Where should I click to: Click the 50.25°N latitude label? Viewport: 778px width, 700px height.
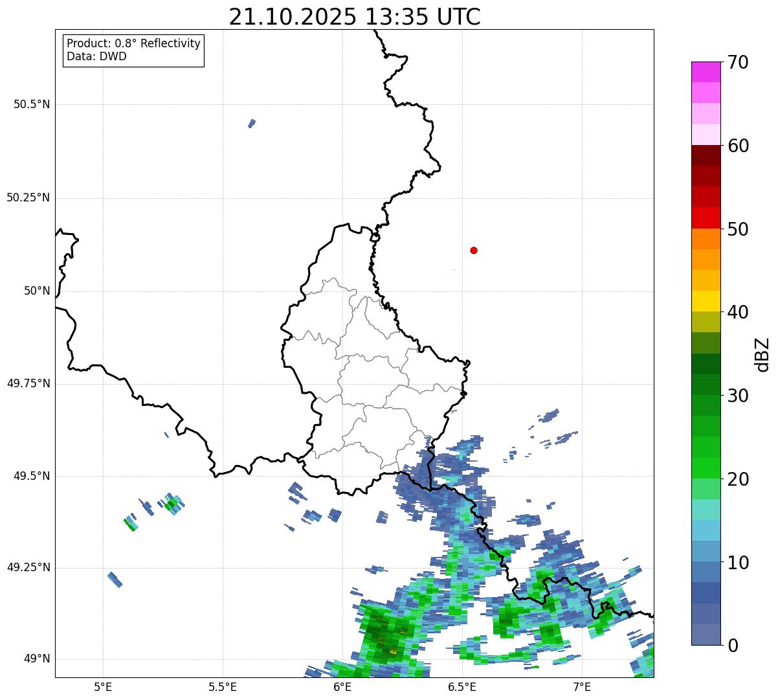[x=28, y=198]
